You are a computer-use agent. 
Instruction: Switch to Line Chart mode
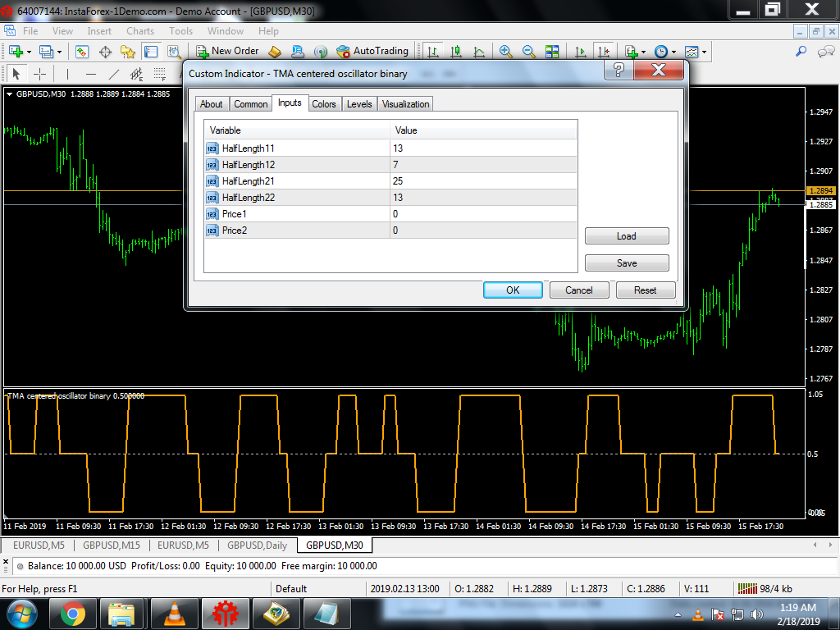pyautogui.click(x=479, y=52)
